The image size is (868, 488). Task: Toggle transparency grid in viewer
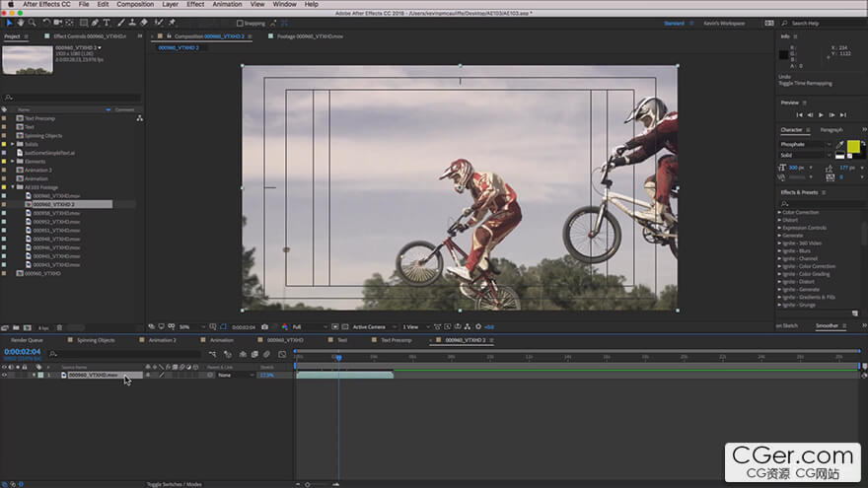(x=345, y=327)
